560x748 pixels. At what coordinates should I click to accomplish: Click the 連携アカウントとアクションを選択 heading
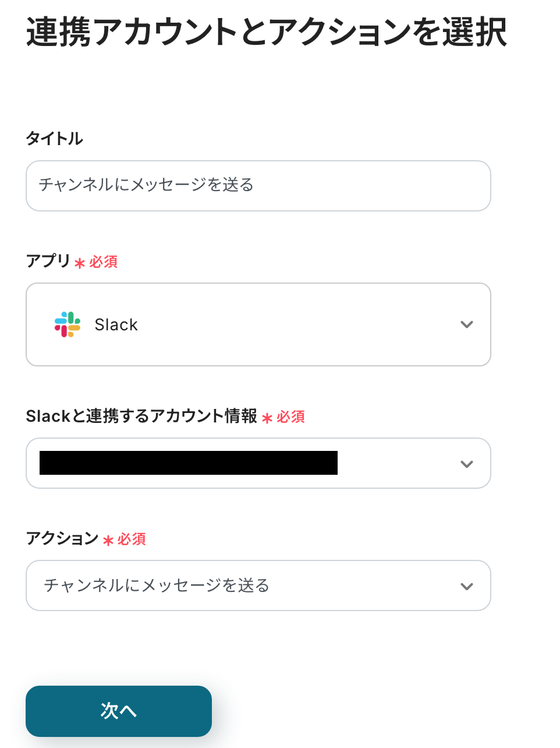(267, 32)
